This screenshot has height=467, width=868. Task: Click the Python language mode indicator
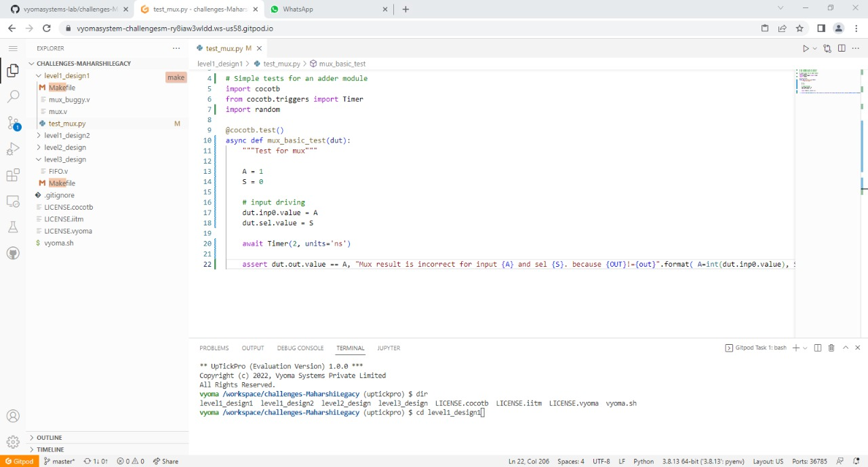point(644,461)
